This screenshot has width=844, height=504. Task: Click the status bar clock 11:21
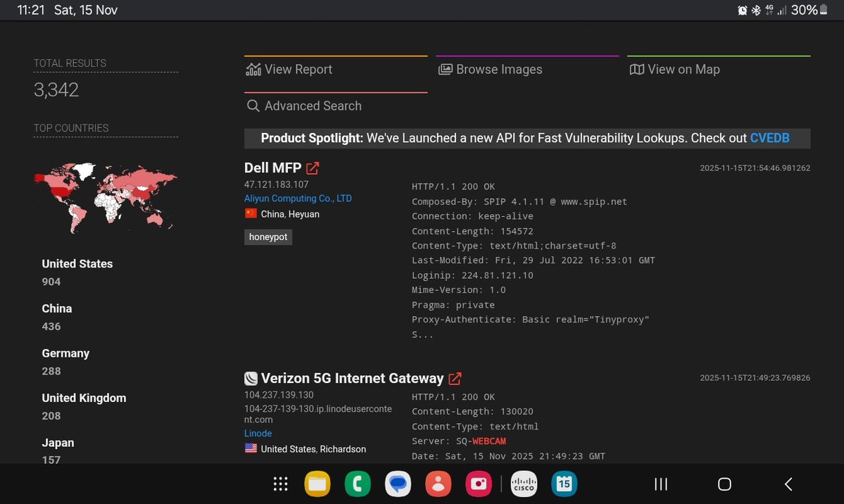click(x=31, y=10)
